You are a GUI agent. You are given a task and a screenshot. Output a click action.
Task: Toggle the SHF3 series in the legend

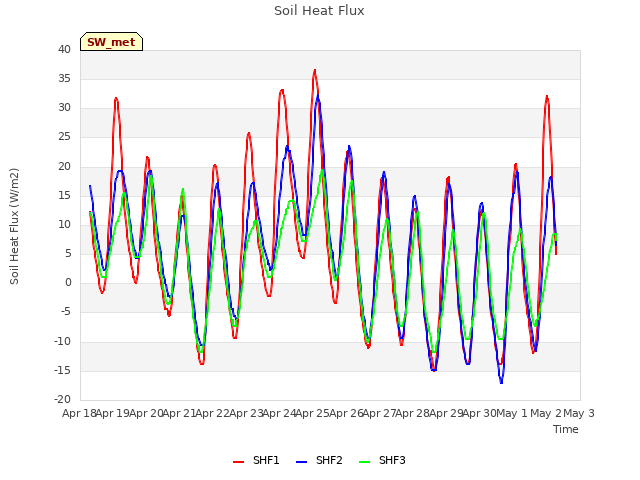coord(382,460)
